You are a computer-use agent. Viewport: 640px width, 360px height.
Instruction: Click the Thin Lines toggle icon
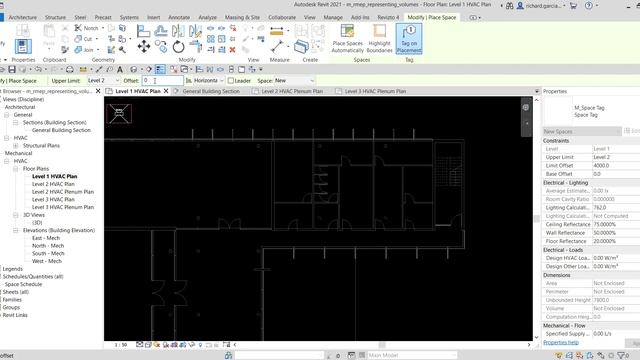[160, 69]
